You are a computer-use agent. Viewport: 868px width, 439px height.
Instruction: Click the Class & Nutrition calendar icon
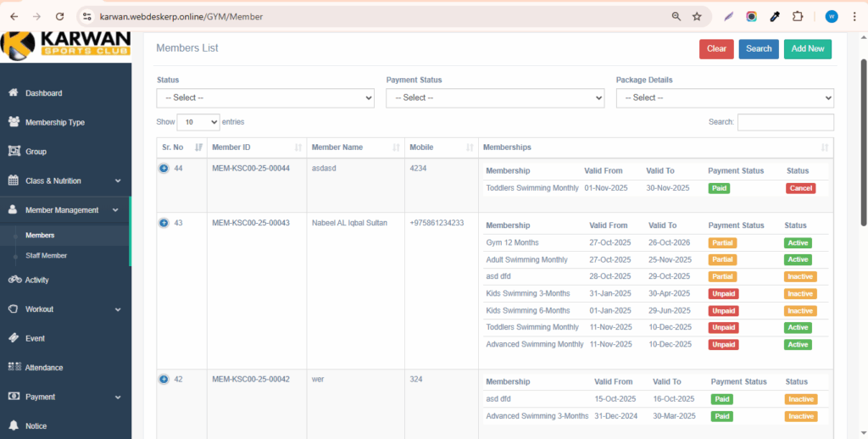[14, 181]
